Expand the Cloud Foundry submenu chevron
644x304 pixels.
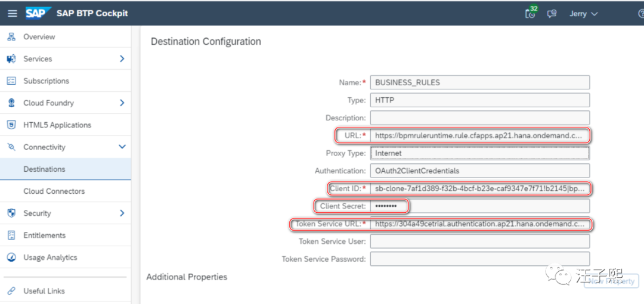tap(122, 103)
